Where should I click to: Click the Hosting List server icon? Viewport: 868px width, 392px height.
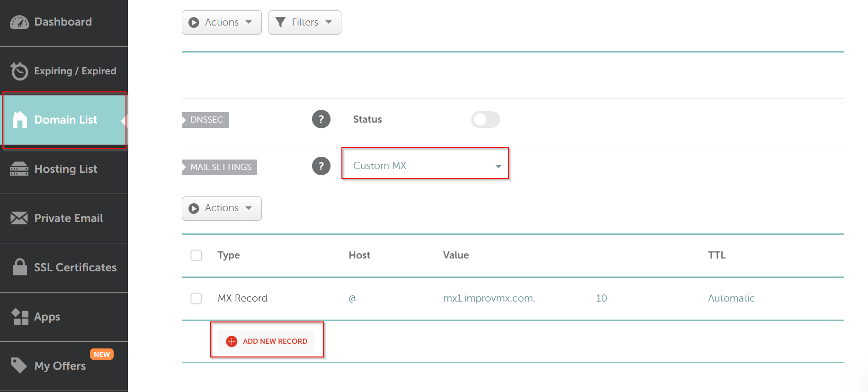click(x=19, y=169)
